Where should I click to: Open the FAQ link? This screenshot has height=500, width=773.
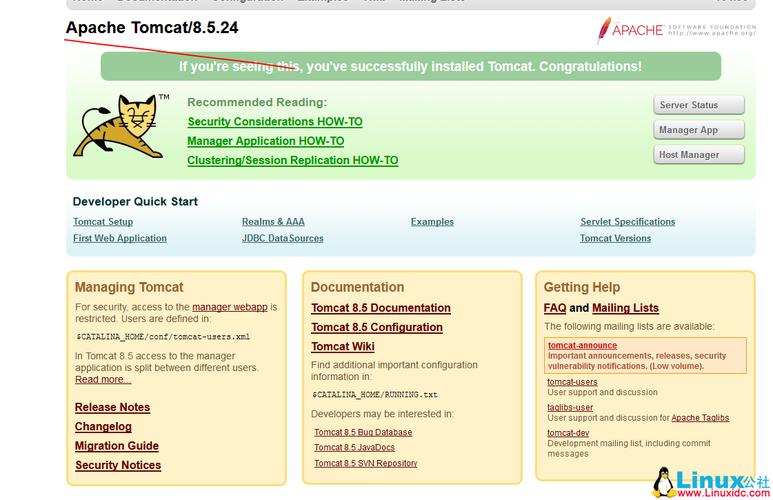tap(555, 308)
